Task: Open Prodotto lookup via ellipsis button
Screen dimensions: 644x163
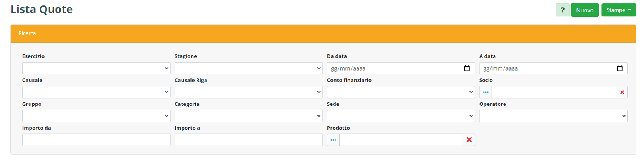Action: (x=333, y=140)
